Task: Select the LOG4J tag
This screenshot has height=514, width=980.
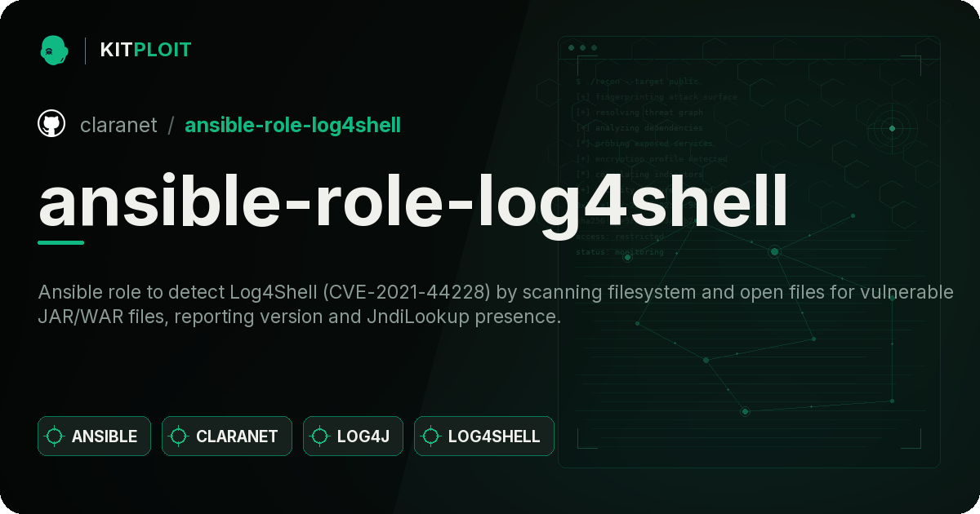Action: pyautogui.click(x=354, y=436)
